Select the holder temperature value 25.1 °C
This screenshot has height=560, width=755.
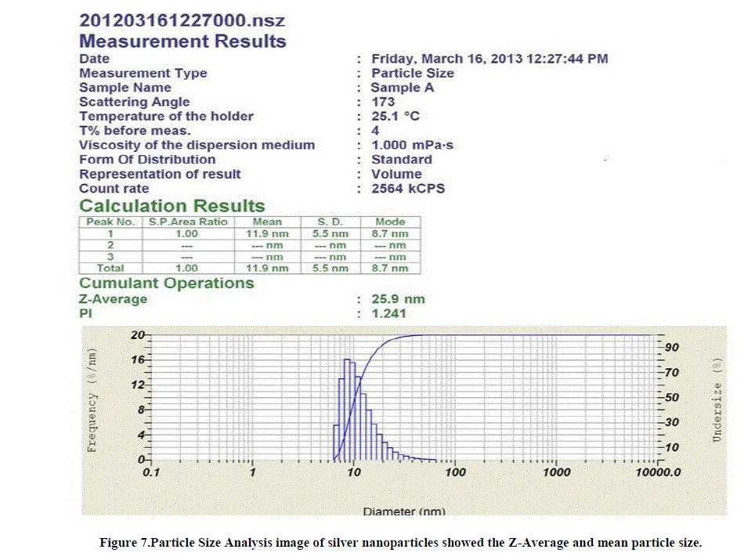tap(395, 116)
